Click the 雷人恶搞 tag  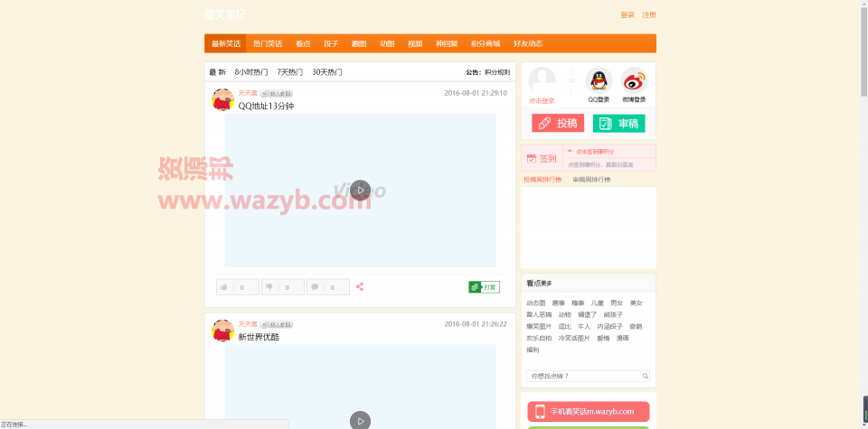pyautogui.click(x=539, y=314)
